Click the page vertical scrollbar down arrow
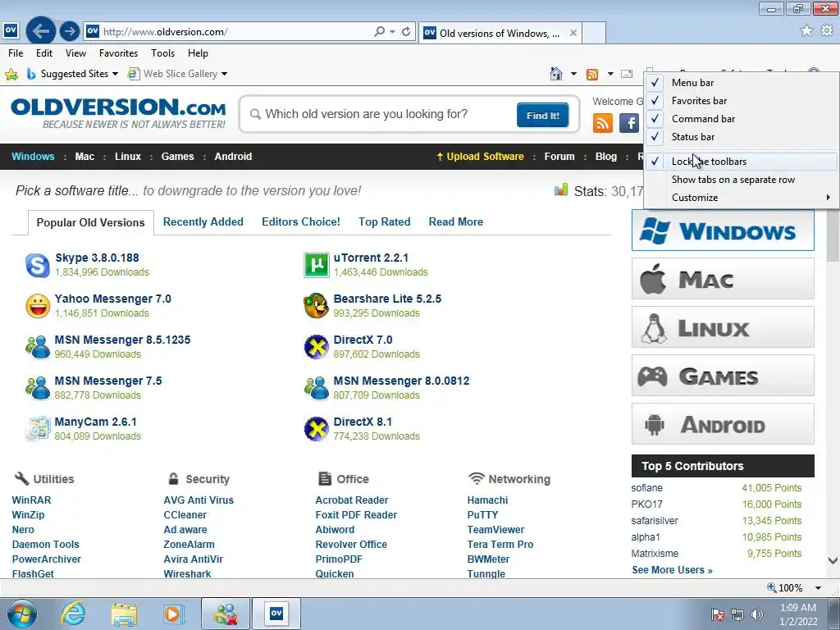Viewport: 840px width, 630px height. (x=833, y=560)
